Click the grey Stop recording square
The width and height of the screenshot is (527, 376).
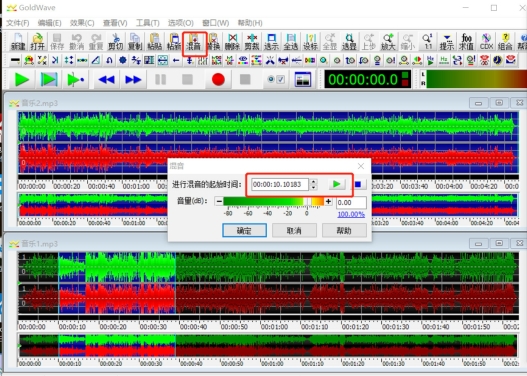point(245,80)
